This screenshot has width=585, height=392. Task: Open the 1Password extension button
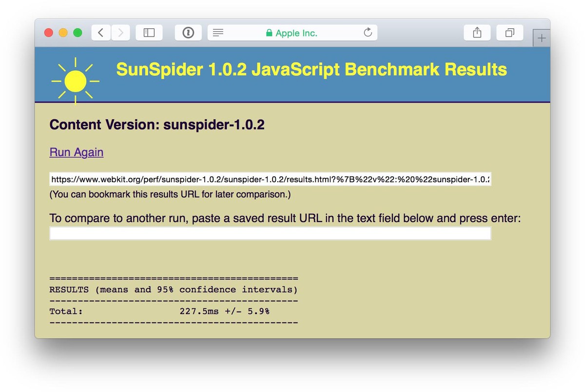pos(188,33)
